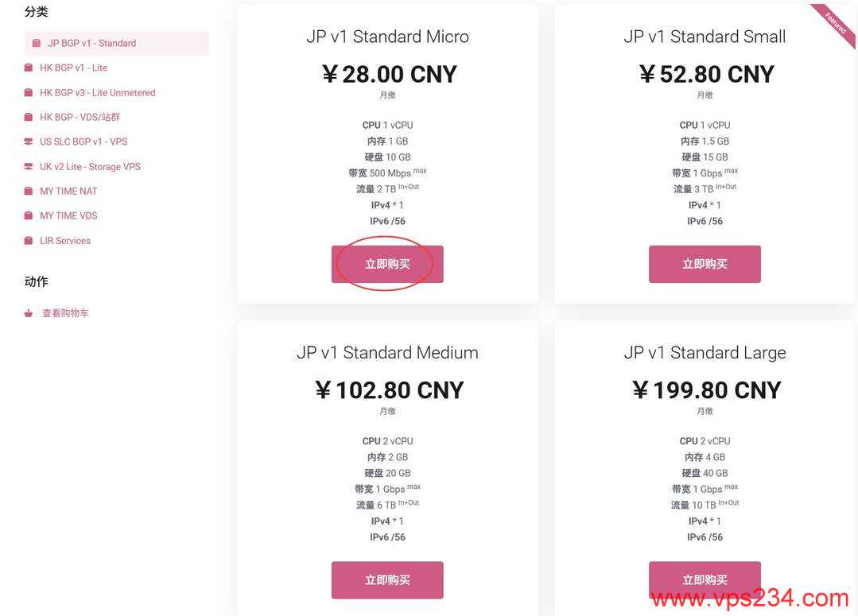Click the ¥199.80 CNY price text

pos(706,390)
